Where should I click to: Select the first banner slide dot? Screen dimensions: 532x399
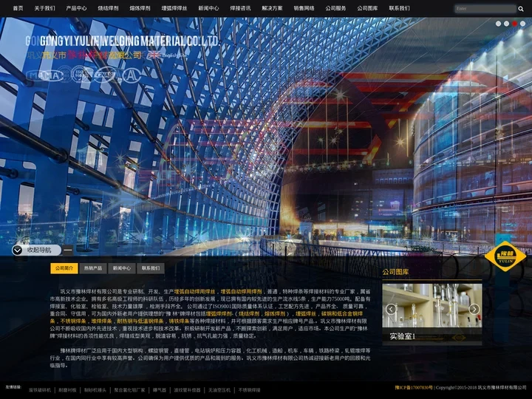[x=498, y=24]
